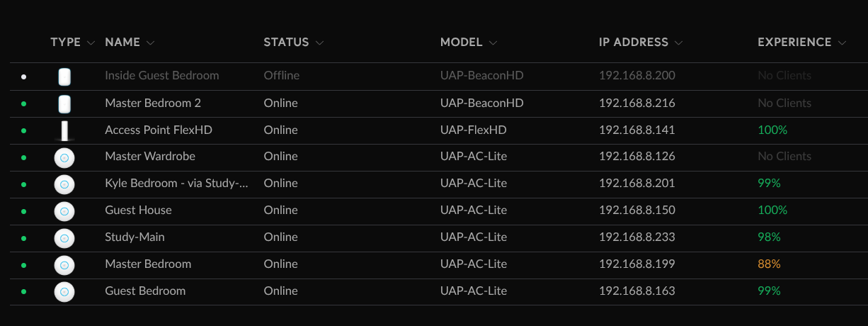Click the Master Bedroom AC-Lite device icon
The height and width of the screenshot is (326, 868).
[x=64, y=265]
